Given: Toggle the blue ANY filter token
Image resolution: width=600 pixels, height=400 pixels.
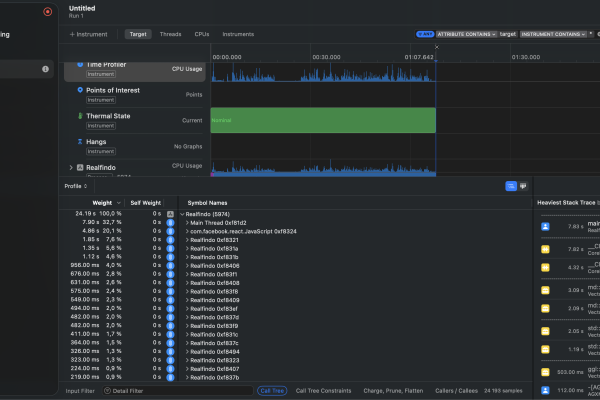Looking at the screenshot, I should [x=425, y=34].
